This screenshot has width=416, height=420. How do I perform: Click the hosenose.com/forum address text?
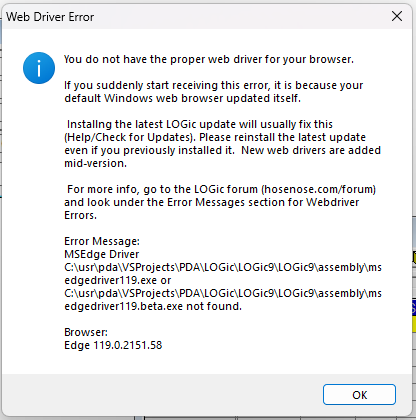click(318, 189)
